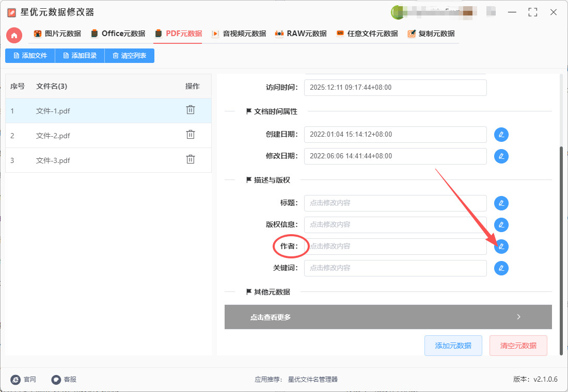Click the 清空元数据 button
This screenshot has width=568, height=392.
(518, 346)
